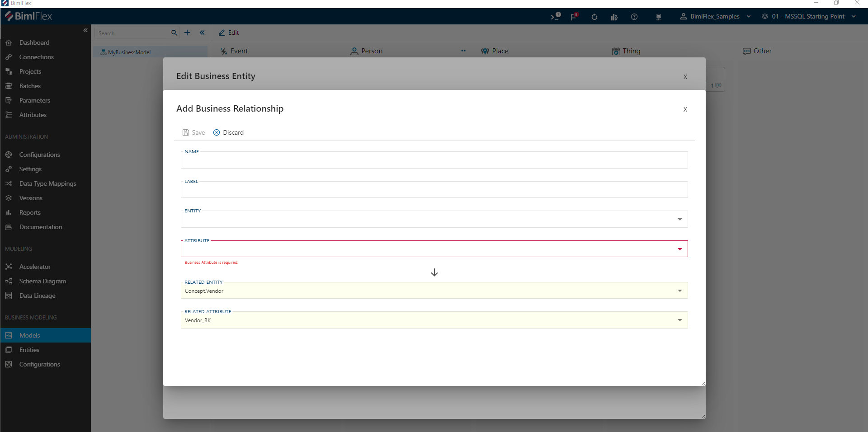Expand the Entity dropdown
Viewport: 868px width, 432px height.
679,220
